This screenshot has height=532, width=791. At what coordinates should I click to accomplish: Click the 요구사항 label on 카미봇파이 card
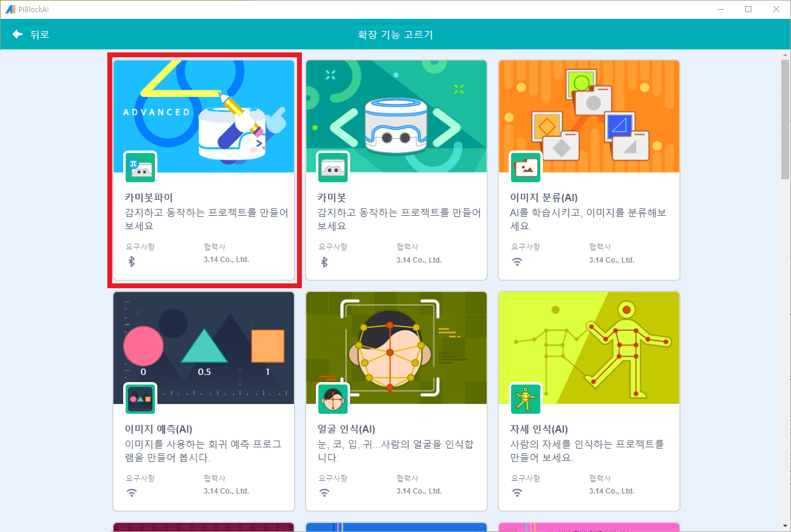click(140, 247)
